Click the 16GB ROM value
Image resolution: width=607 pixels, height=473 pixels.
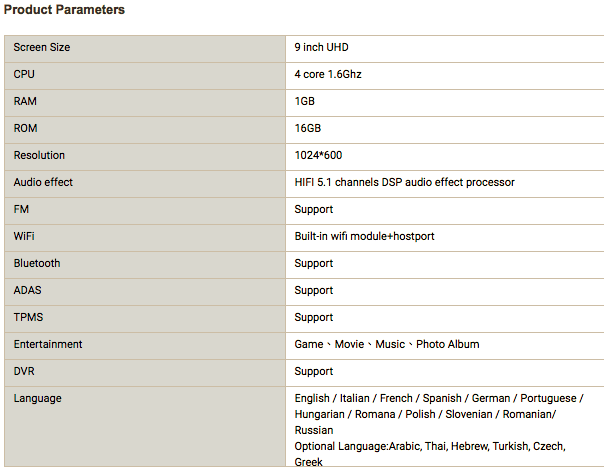coord(308,129)
